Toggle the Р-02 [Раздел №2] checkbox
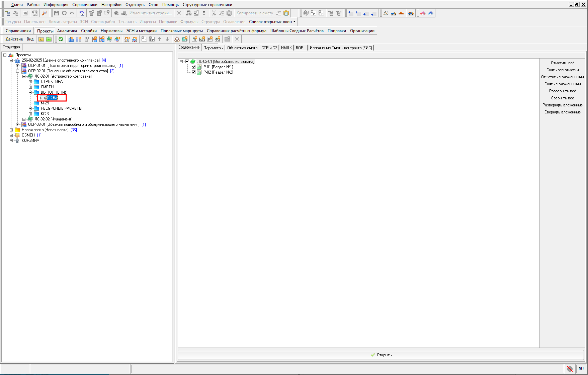 coord(193,72)
